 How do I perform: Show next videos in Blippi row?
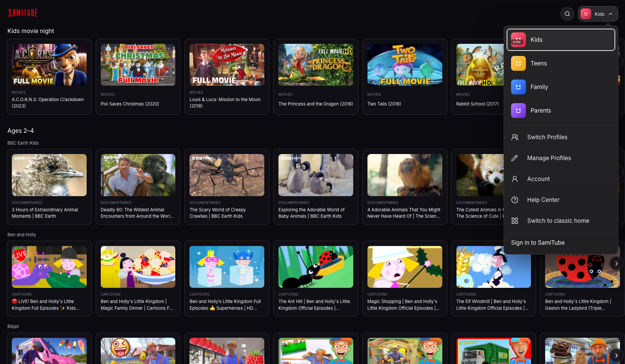(616, 356)
